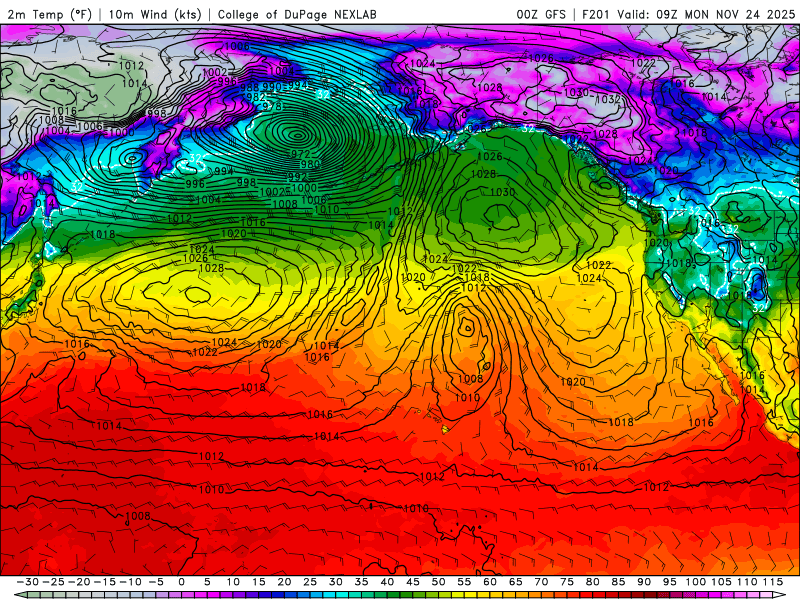The height and width of the screenshot is (600, 800).
Task: Click the 992 isobar pressure label
Action: [x=297, y=177]
